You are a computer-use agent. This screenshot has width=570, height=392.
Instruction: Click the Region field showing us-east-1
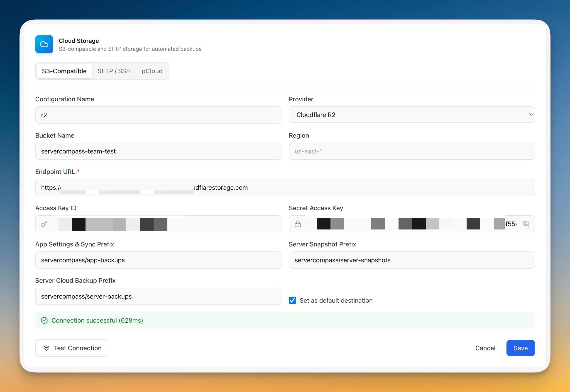pos(412,151)
